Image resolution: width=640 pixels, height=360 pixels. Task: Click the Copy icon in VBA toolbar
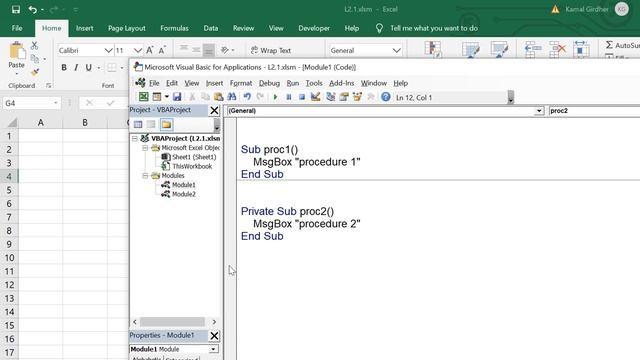pos(205,97)
